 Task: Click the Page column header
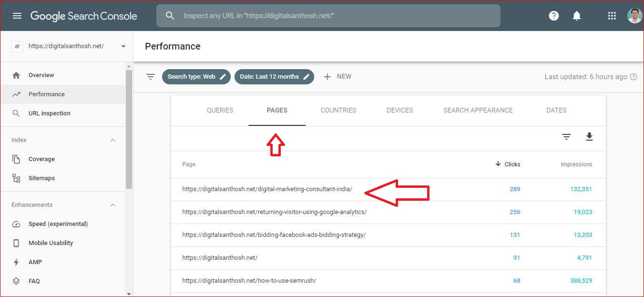click(189, 164)
